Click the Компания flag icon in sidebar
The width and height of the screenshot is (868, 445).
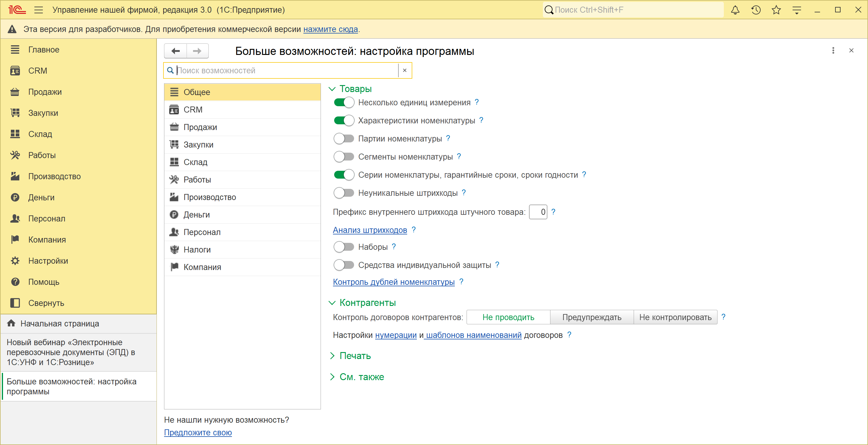(15, 240)
